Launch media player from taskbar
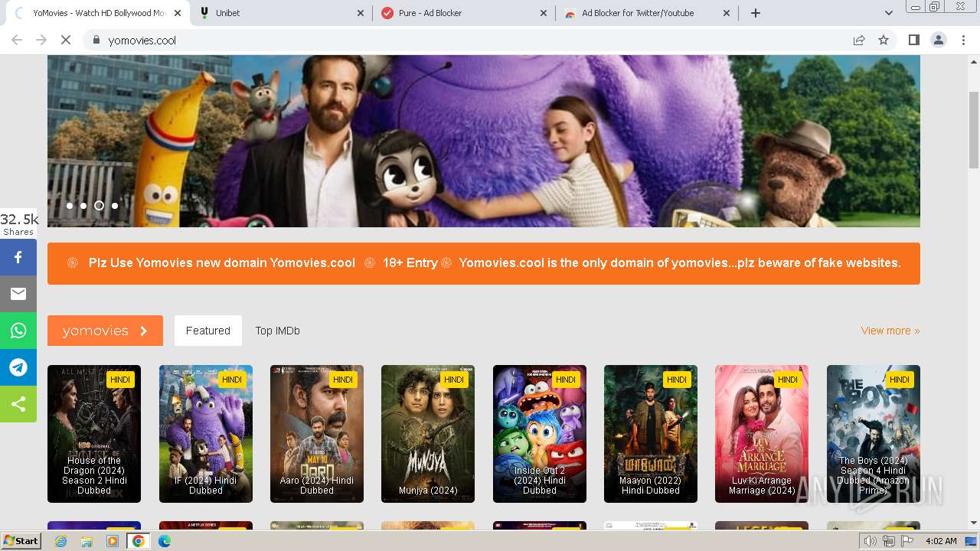The height and width of the screenshot is (551, 980). tap(113, 541)
